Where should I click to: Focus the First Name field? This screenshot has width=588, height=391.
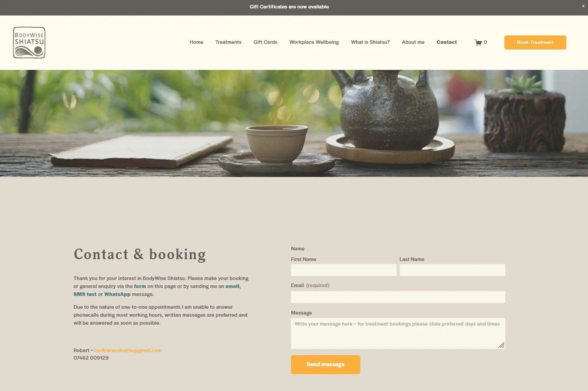pyautogui.click(x=344, y=270)
